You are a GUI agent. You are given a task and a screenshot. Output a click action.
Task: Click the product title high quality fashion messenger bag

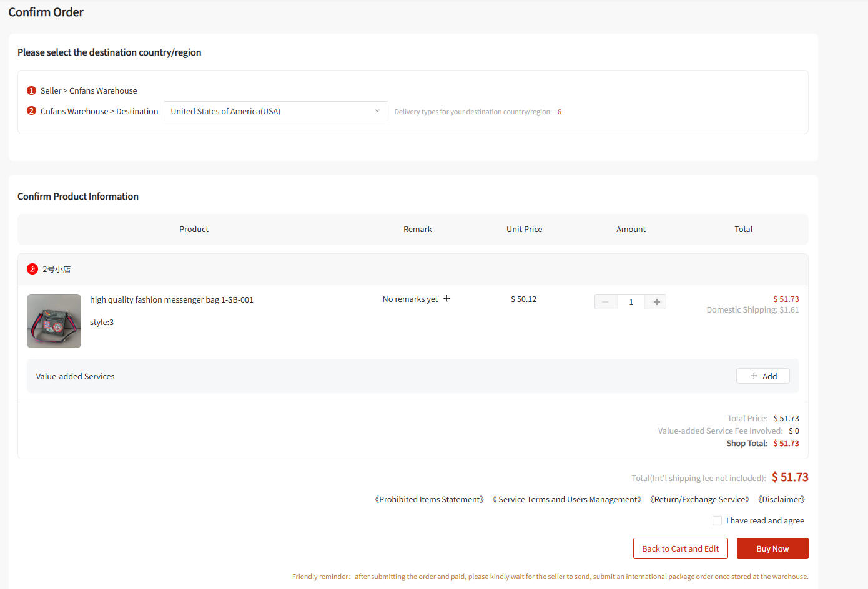172,299
